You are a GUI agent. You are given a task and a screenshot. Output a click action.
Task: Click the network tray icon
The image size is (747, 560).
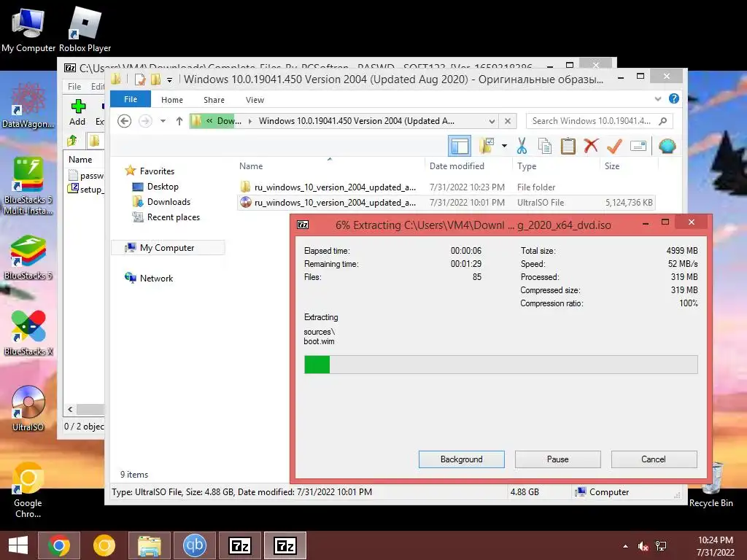click(x=661, y=546)
